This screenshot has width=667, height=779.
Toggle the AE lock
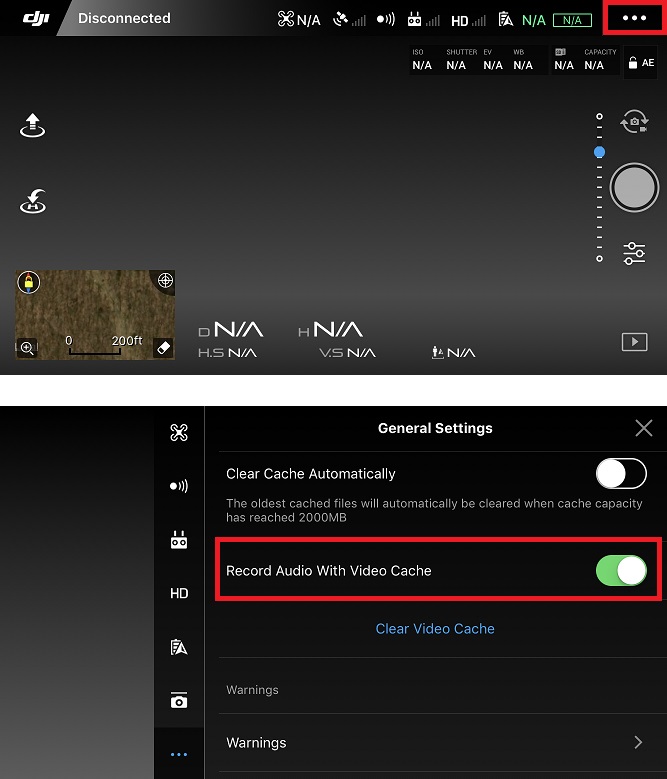[x=641, y=63]
